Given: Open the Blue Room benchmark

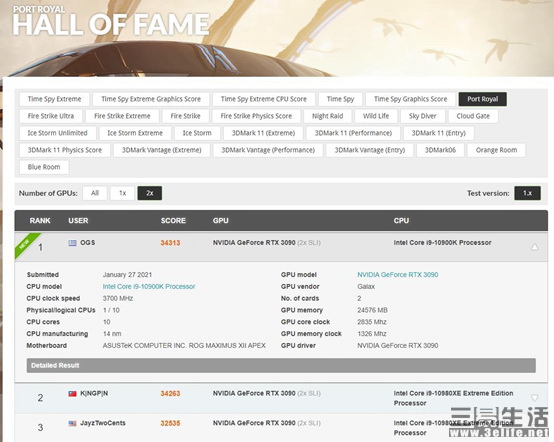Looking at the screenshot, I should [x=44, y=167].
